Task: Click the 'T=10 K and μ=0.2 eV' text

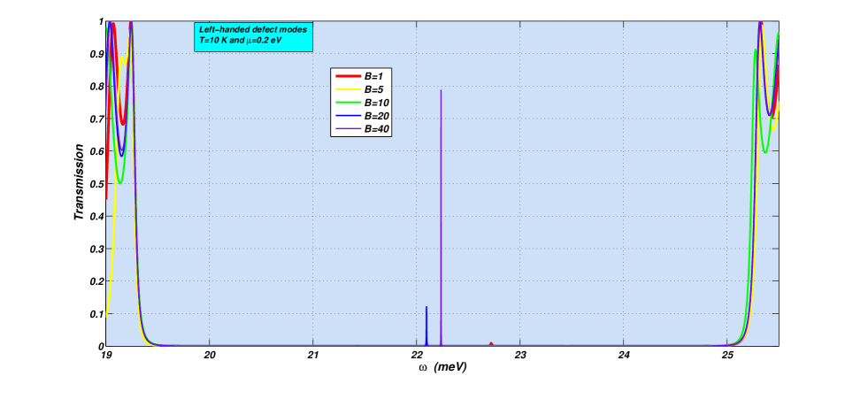Action: 239,40
